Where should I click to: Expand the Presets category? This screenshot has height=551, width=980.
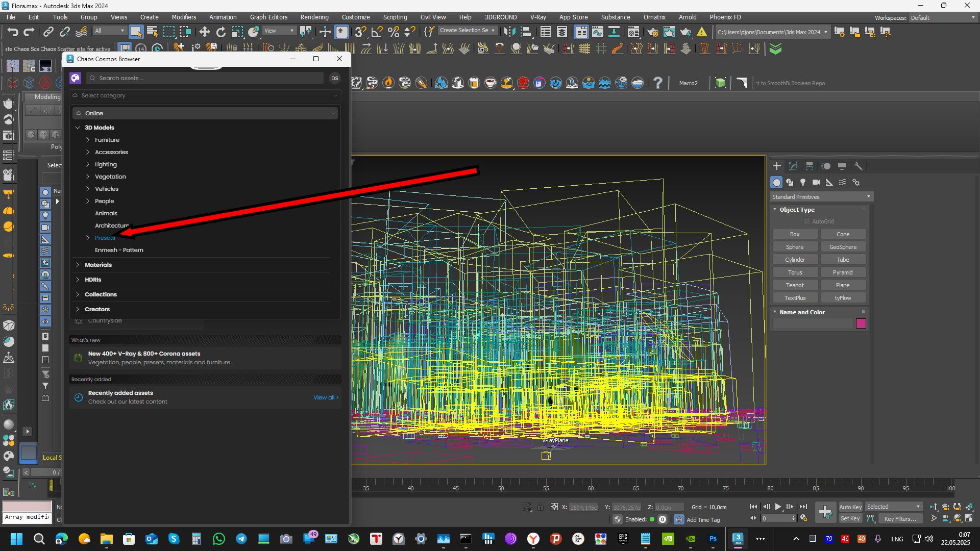pos(88,238)
